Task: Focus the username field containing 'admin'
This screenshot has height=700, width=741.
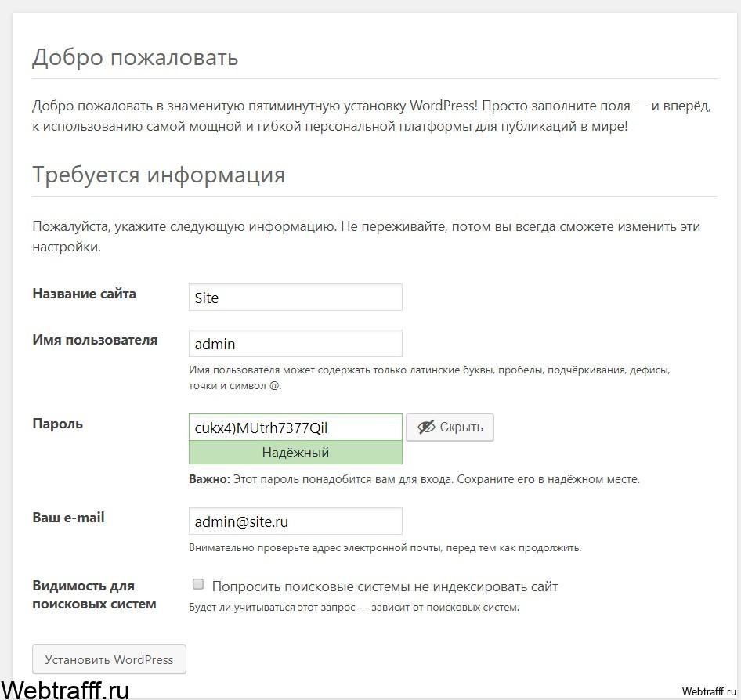Action: pos(295,344)
